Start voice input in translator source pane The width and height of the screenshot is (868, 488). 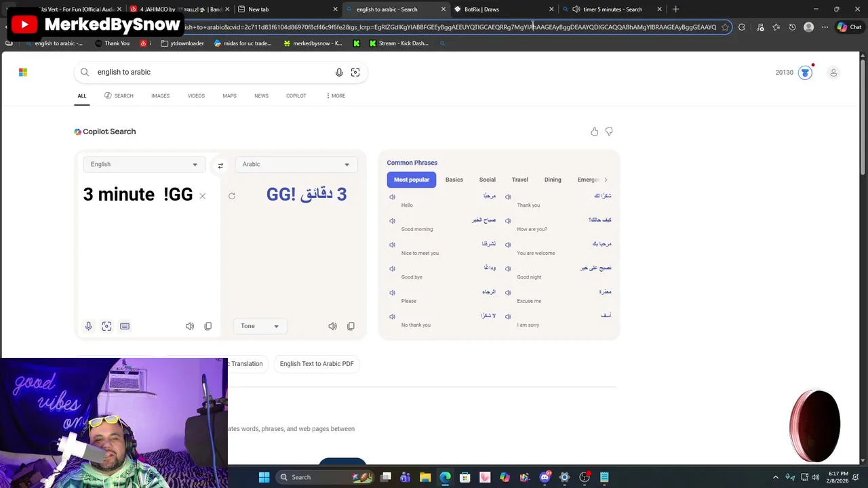pyautogui.click(x=88, y=326)
